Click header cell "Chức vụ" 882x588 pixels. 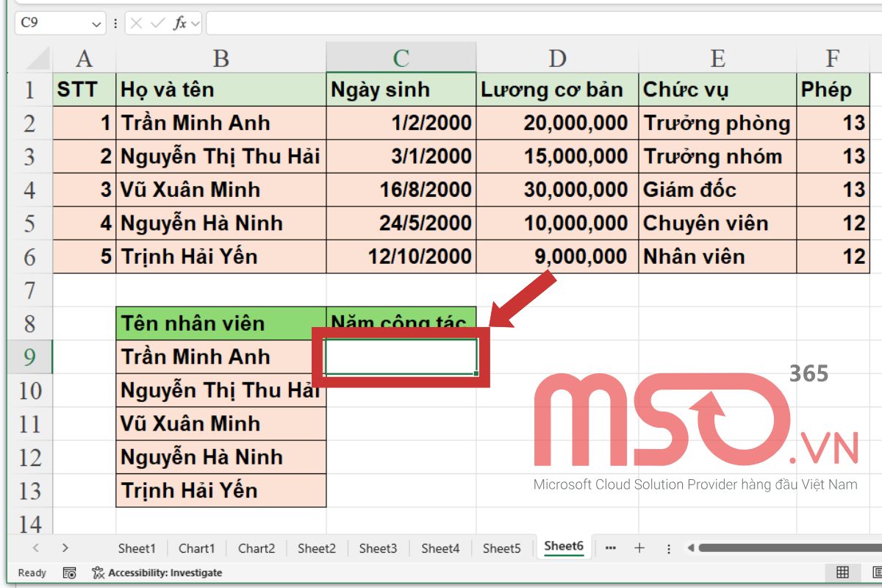[x=718, y=90]
